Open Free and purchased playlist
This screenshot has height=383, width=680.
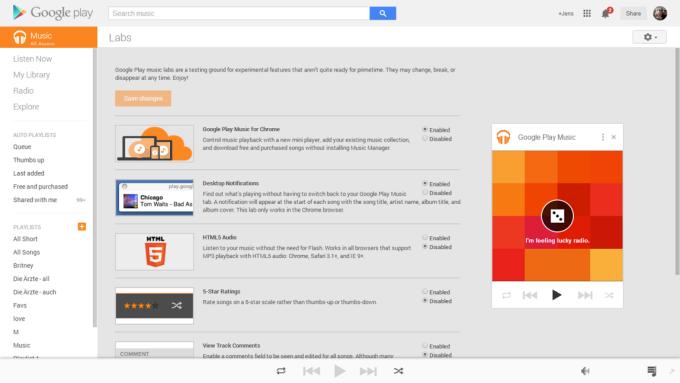click(x=40, y=187)
